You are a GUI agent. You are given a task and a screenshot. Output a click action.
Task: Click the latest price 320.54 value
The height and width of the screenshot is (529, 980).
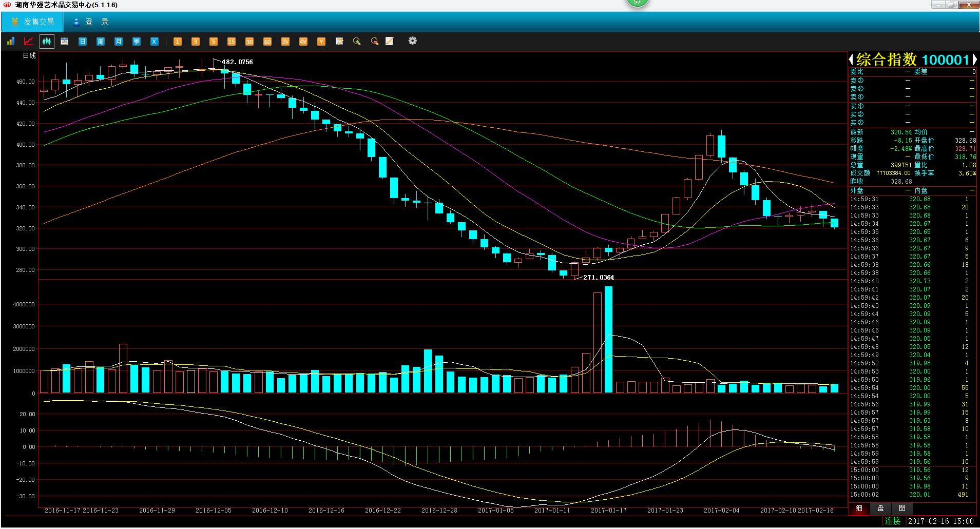click(901, 132)
